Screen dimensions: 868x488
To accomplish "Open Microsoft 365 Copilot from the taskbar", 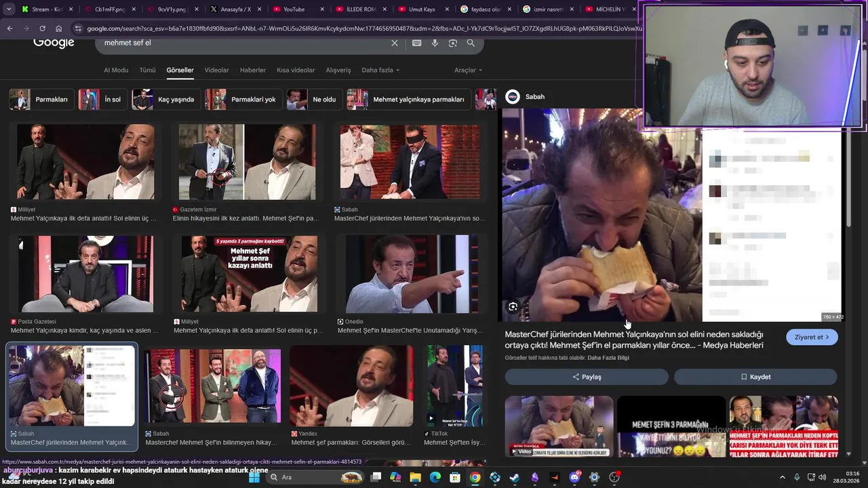I will coord(395,477).
